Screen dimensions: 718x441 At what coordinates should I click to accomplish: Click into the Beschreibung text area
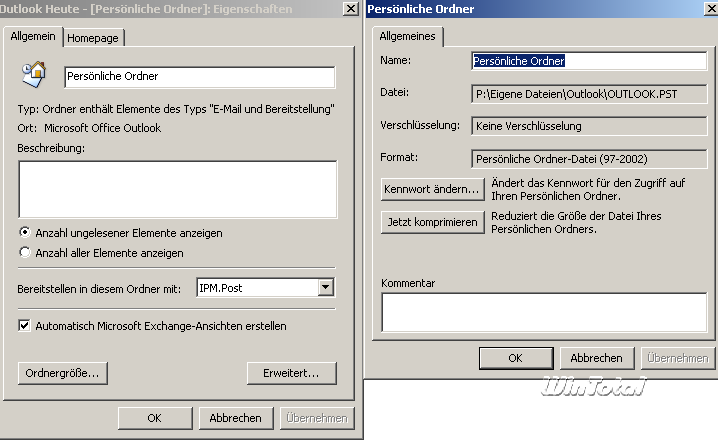pos(177,188)
